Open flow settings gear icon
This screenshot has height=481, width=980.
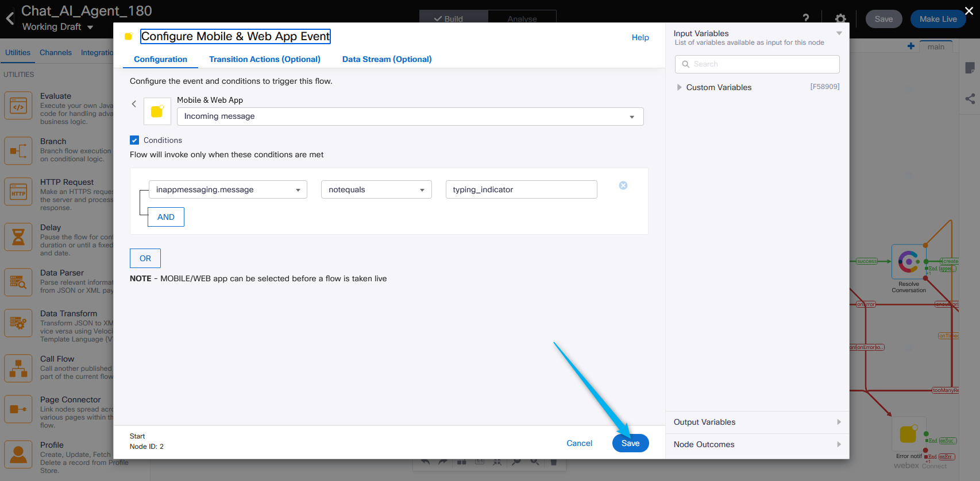pos(840,19)
